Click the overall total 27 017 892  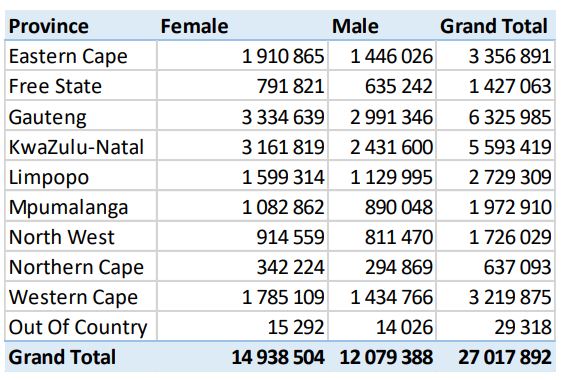click(x=505, y=357)
